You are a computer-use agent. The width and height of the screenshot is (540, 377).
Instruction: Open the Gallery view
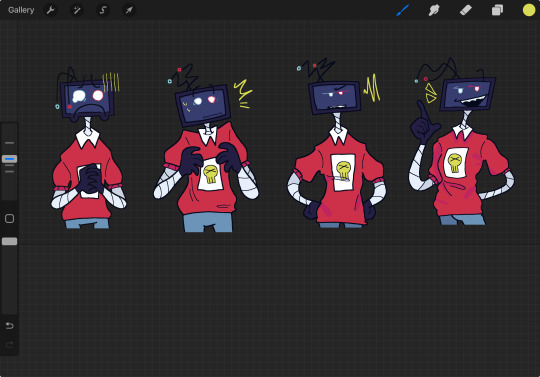click(21, 10)
